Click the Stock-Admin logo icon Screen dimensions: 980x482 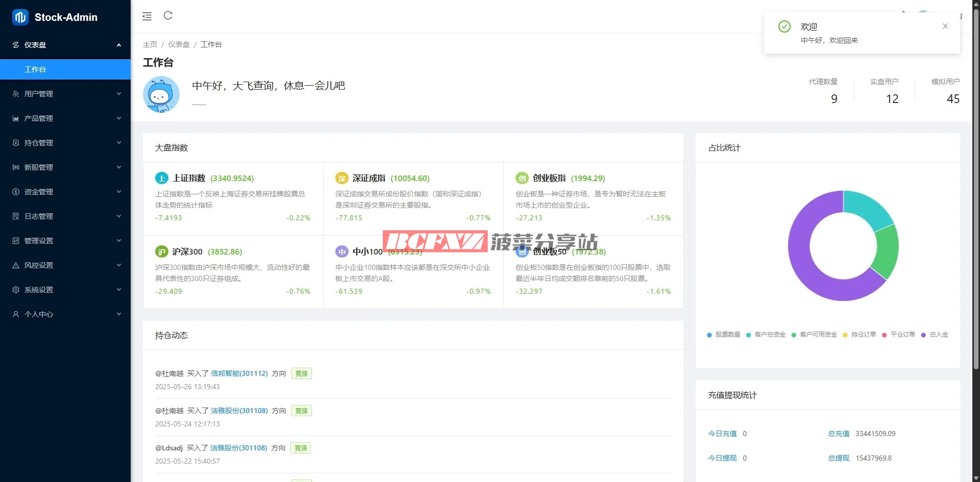20,17
